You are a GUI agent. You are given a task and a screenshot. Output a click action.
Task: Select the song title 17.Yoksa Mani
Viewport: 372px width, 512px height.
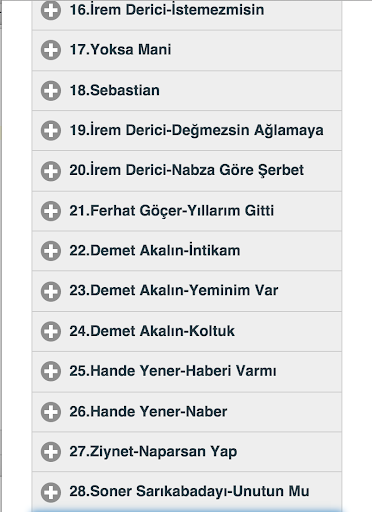pos(120,50)
